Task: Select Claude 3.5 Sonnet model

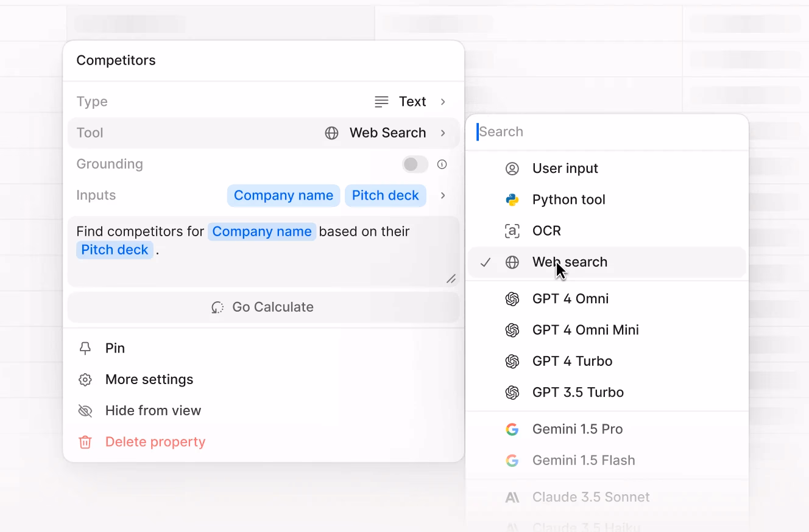Action: pos(607,497)
